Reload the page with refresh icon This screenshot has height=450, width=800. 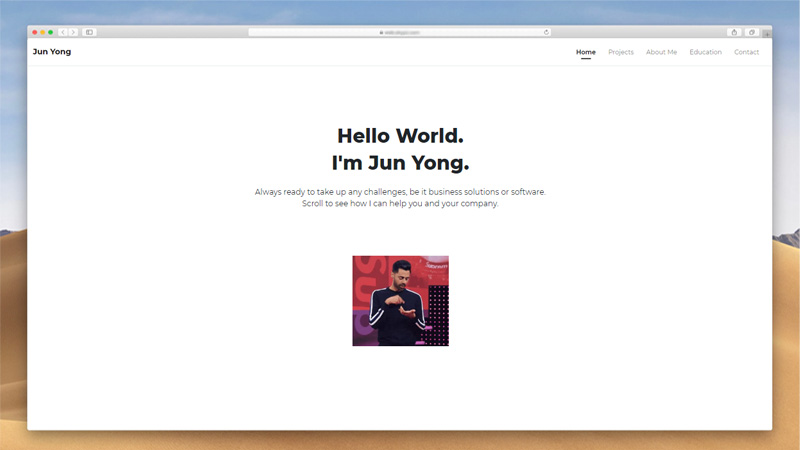546,32
